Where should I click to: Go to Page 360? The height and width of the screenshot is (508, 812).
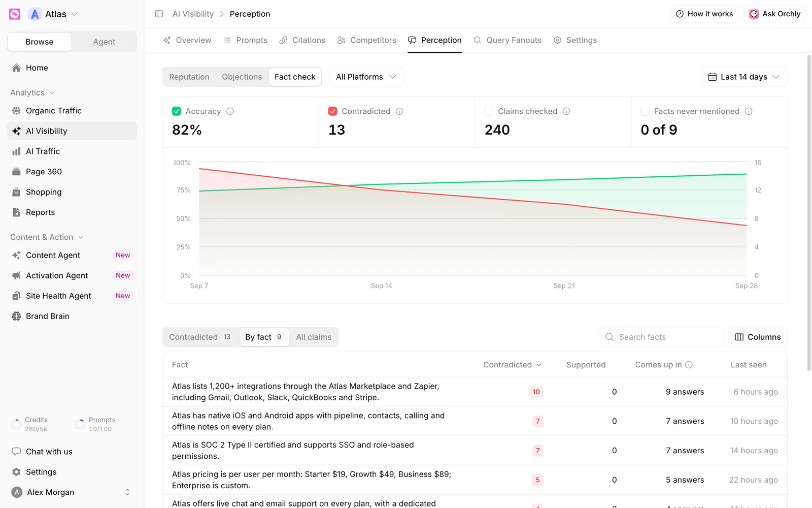click(72, 172)
